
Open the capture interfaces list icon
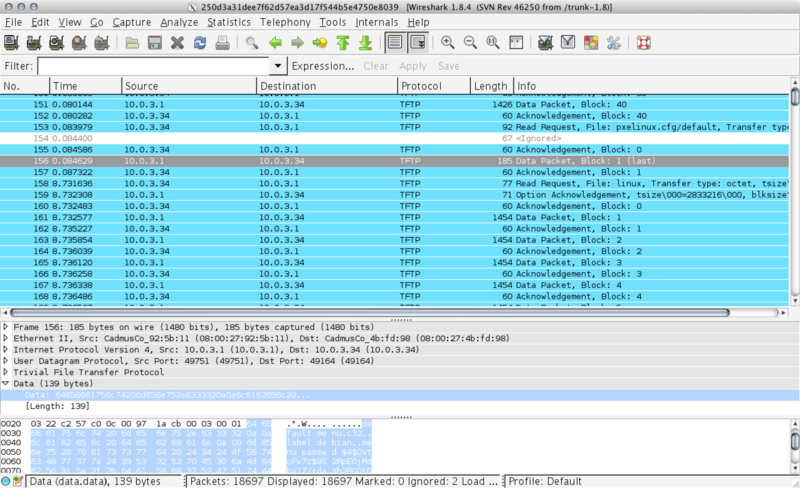coord(11,43)
